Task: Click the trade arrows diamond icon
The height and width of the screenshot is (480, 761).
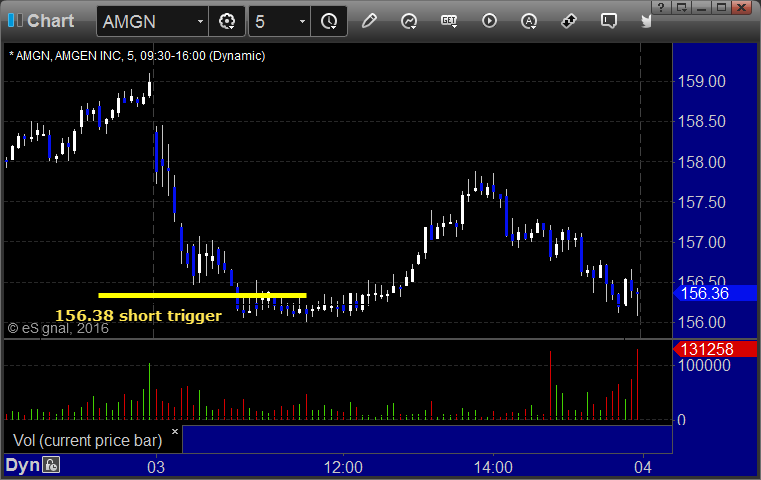Action: [x=568, y=21]
